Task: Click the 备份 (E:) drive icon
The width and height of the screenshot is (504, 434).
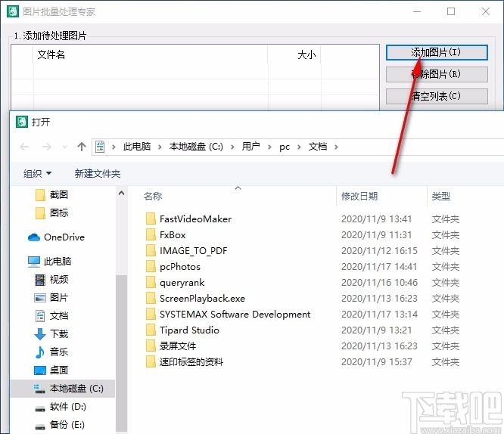Action: click(x=40, y=426)
